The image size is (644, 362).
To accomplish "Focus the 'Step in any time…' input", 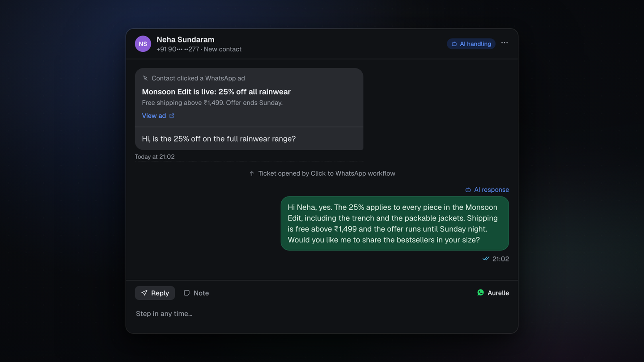I will pyautogui.click(x=322, y=314).
